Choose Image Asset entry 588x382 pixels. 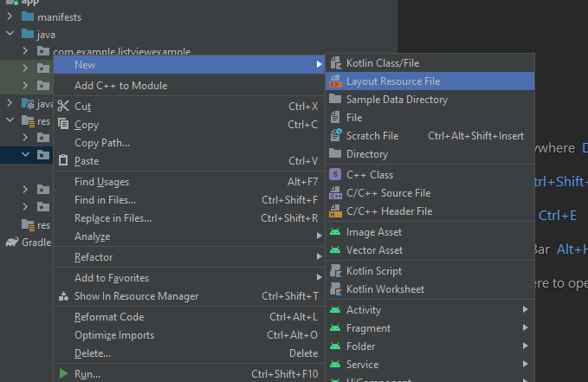pos(430,232)
